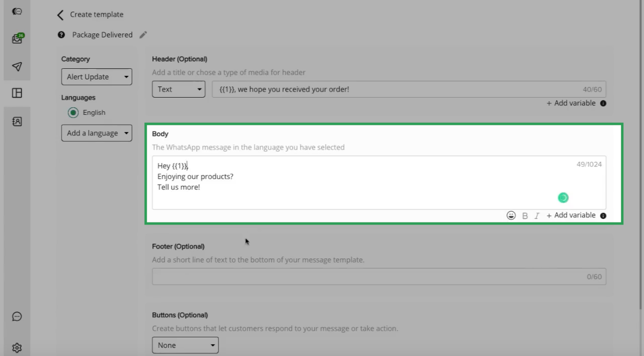
Task: Apply bold formatting in the Body editor
Action: coord(525,215)
